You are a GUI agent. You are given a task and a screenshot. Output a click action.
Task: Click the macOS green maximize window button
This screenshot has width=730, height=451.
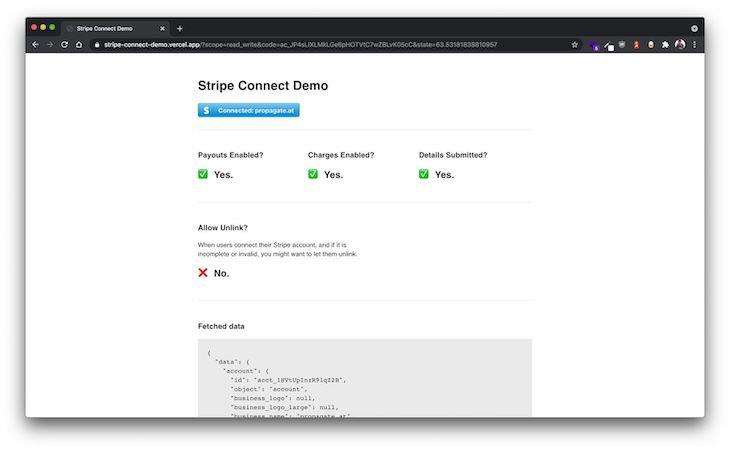[52, 27]
